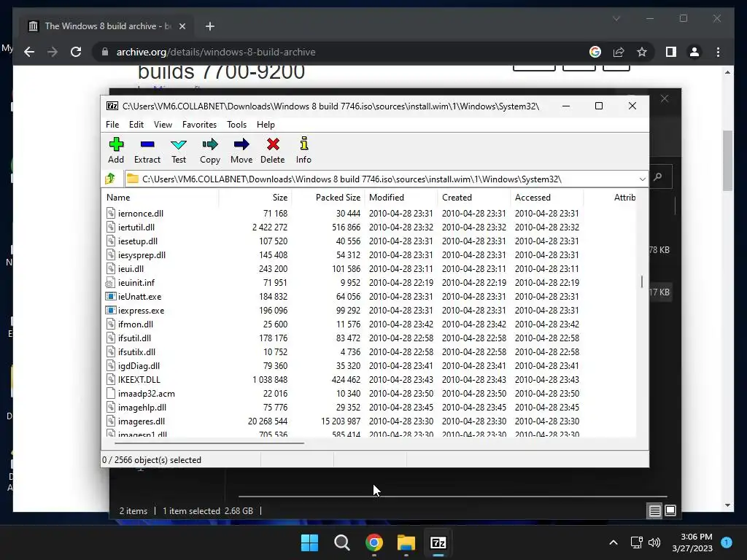Open the Edit menu
The height and width of the screenshot is (560, 747).
pyautogui.click(x=136, y=124)
